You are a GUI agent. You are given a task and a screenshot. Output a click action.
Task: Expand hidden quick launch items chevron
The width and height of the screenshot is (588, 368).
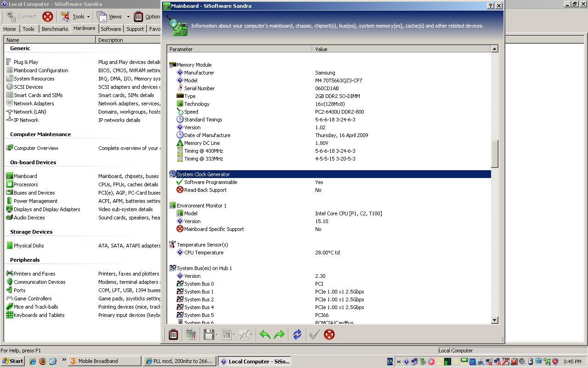pyautogui.click(x=63, y=360)
